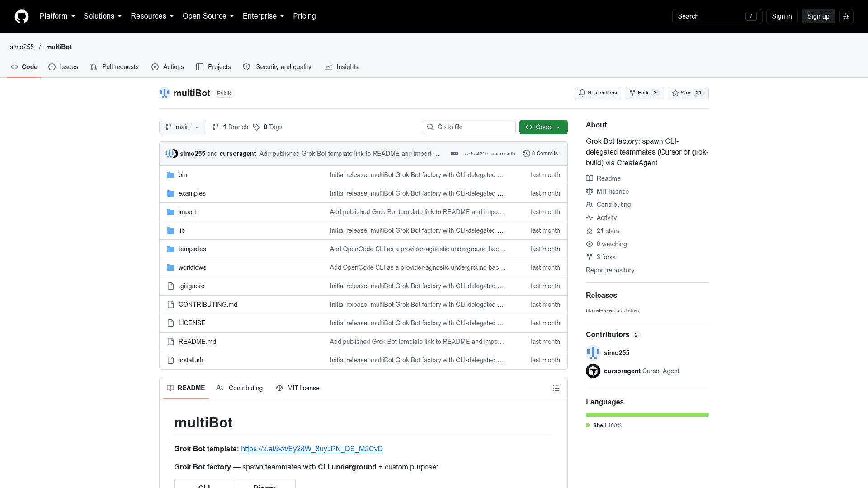Open the Actions tab

coord(168,67)
